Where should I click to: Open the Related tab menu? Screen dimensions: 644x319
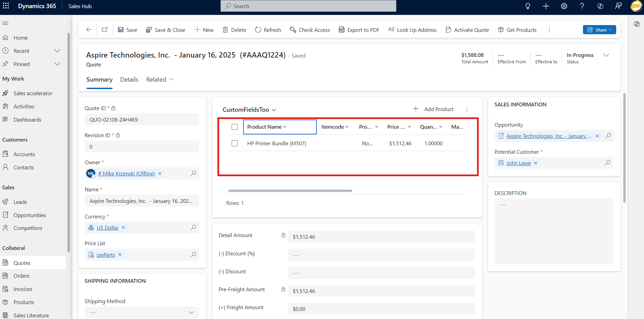coord(160,80)
